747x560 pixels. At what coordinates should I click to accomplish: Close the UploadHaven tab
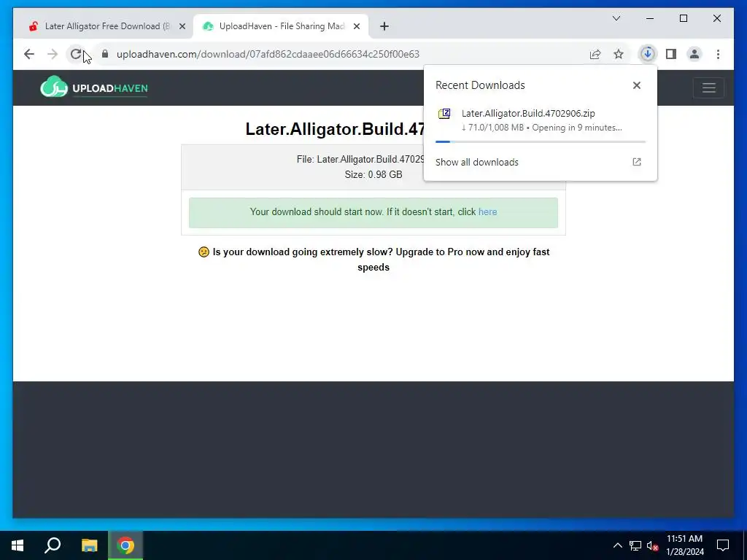click(x=356, y=27)
